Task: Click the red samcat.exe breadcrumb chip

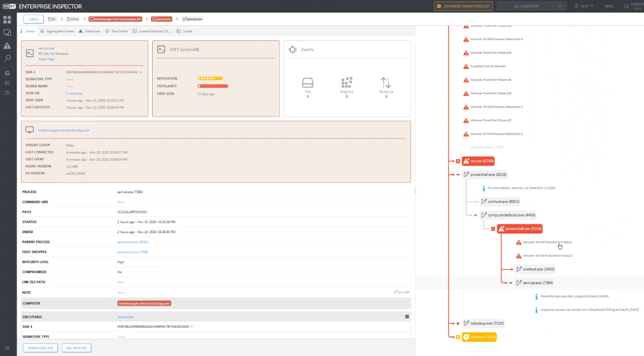Action: coord(162,19)
